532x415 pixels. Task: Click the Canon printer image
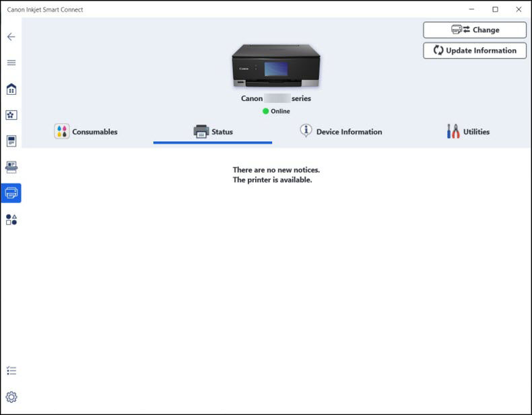pos(276,66)
